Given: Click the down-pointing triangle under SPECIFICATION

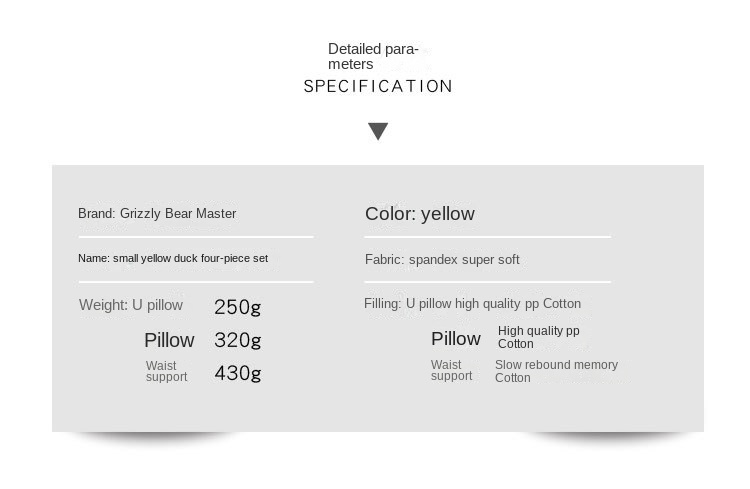Looking at the screenshot, I should pyautogui.click(x=378, y=131).
